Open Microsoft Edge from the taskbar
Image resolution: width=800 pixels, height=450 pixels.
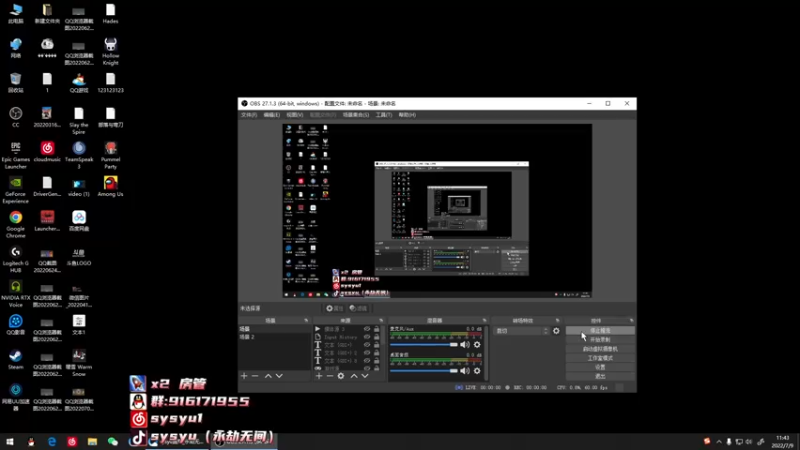point(52,442)
